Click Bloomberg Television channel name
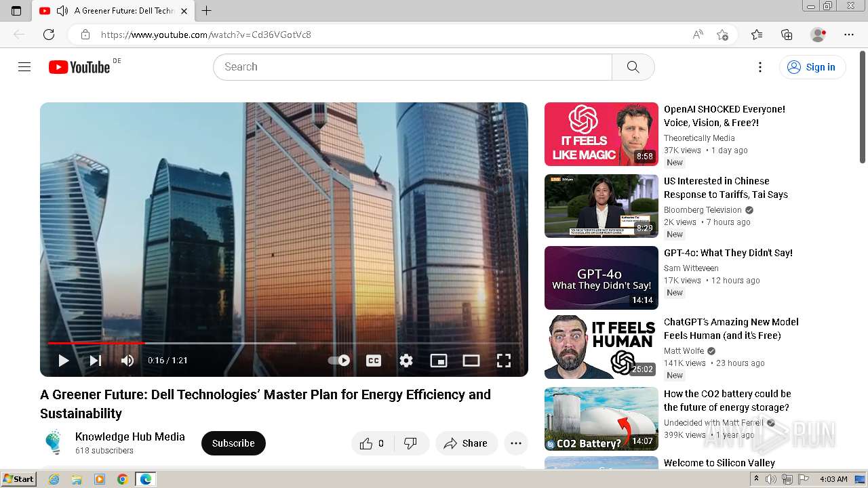The width and height of the screenshot is (868, 488). [x=703, y=210]
